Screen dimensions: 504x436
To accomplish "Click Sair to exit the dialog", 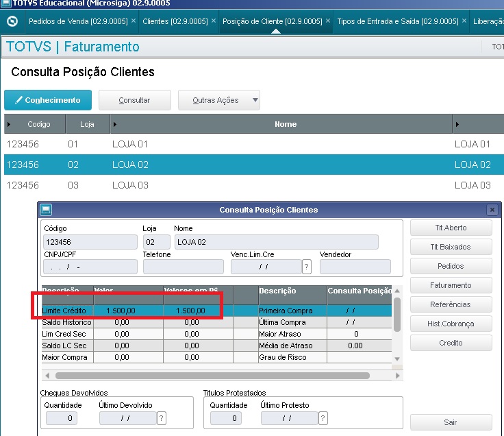I will 451,422.
